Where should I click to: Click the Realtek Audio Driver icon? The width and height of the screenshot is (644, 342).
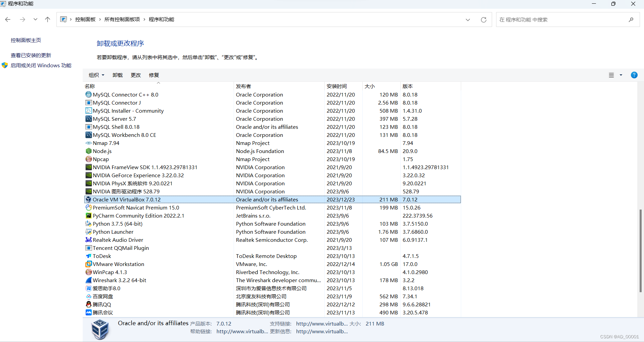[88, 240]
